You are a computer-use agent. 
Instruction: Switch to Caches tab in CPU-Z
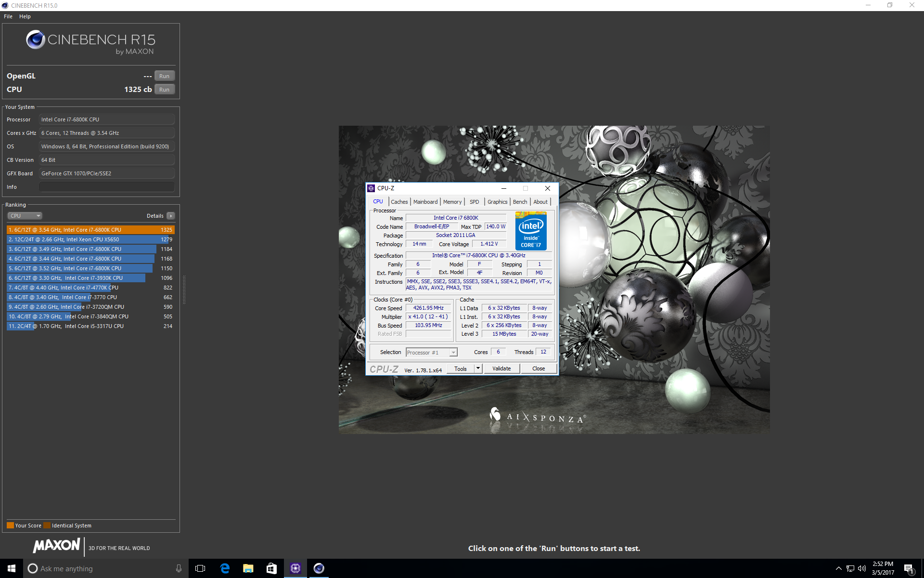pyautogui.click(x=399, y=202)
